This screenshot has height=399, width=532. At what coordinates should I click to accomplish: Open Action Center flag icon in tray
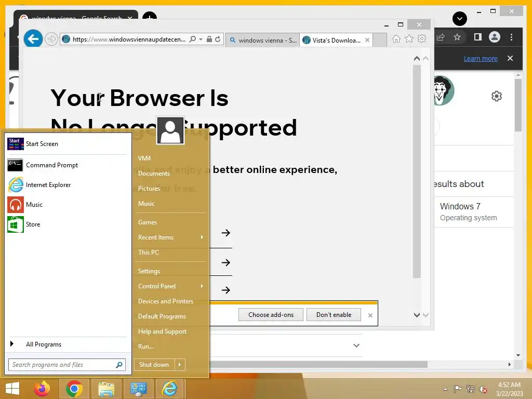[458, 389]
